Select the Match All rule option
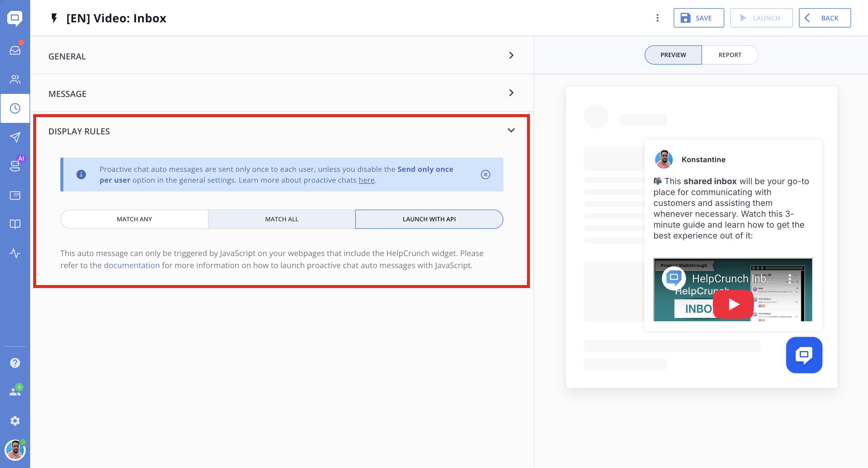 pyautogui.click(x=282, y=219)
